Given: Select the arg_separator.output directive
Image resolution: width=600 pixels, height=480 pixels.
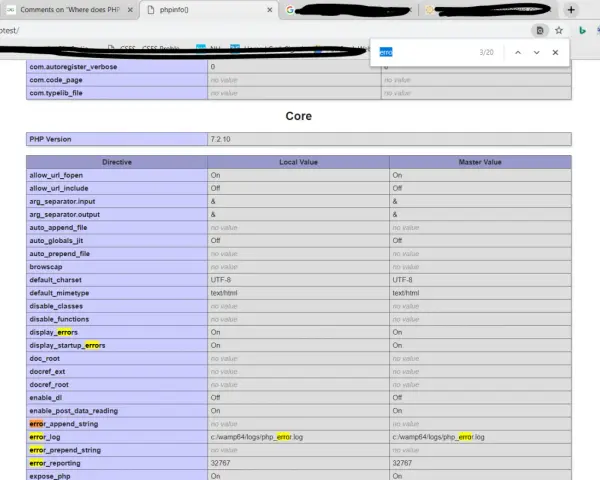Looking at the screenshot, I should tap(64, 214).
